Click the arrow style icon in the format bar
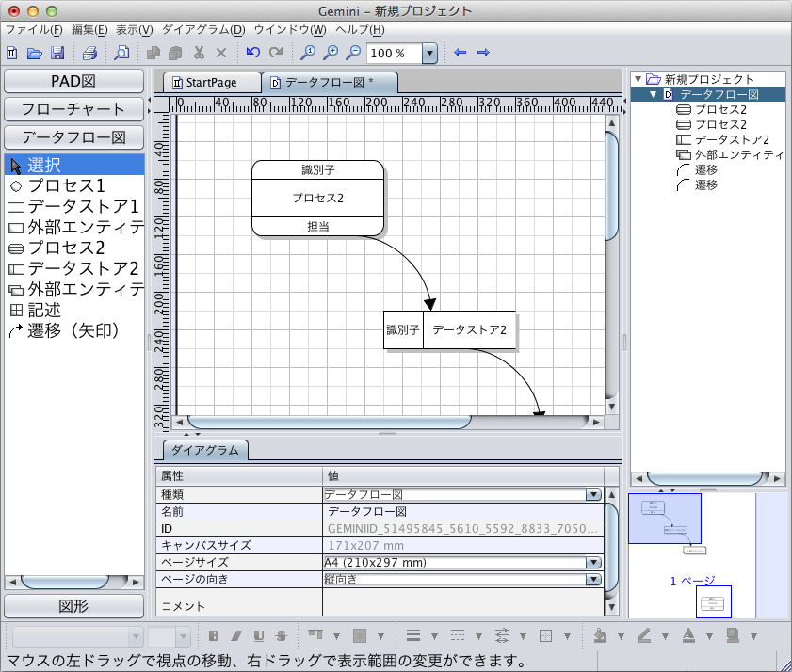Screen dimensions: 792x672 click(502, 635)
